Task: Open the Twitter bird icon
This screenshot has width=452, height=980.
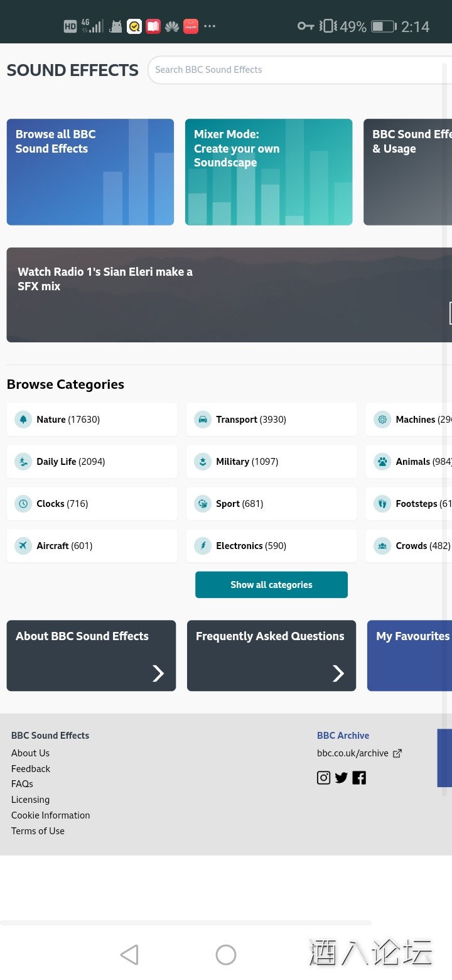Action: pos(342,778)
